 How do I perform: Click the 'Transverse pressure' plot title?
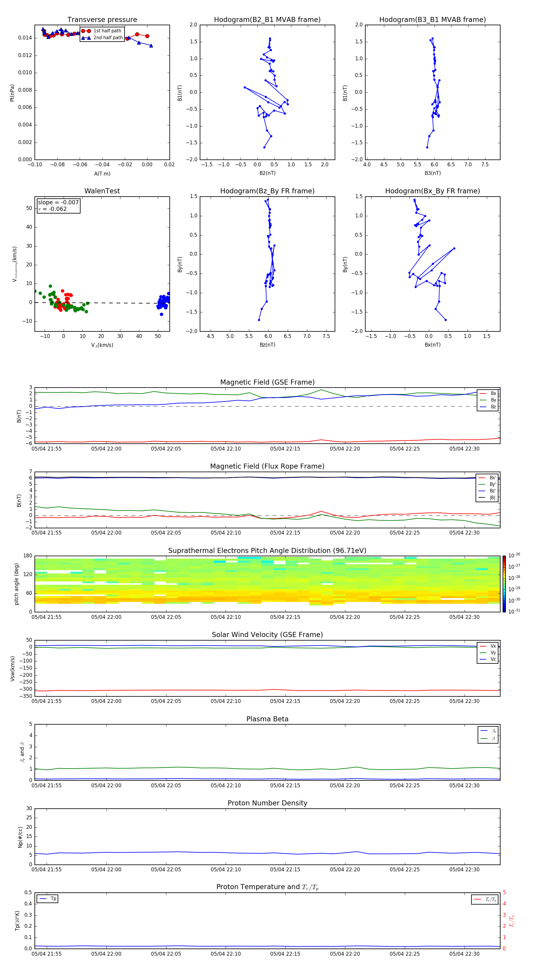tap(102, 20)
